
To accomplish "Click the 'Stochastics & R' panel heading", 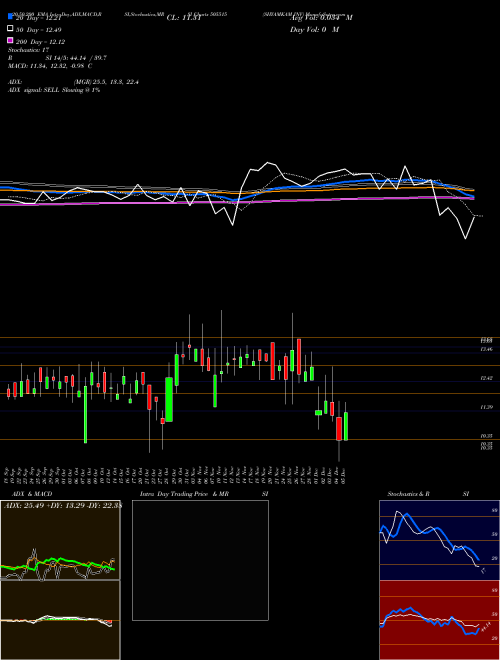I will tap(408, 494).
